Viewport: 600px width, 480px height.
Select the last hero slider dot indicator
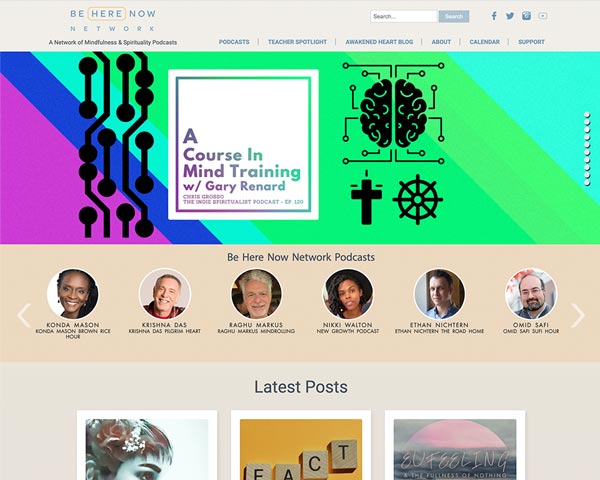click(x=587, y=183)
